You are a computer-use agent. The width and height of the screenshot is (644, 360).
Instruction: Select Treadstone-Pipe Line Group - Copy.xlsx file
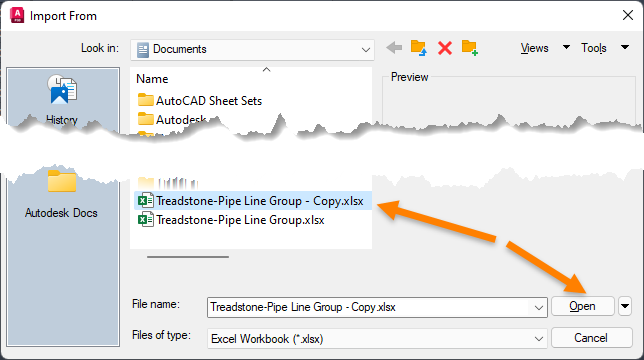point(253,201)
